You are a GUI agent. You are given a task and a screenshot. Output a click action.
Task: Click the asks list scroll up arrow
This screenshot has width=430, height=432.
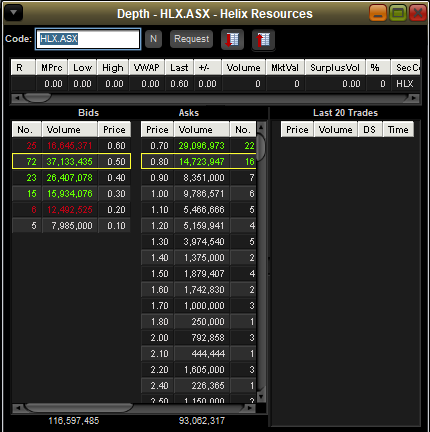point(261,127)
